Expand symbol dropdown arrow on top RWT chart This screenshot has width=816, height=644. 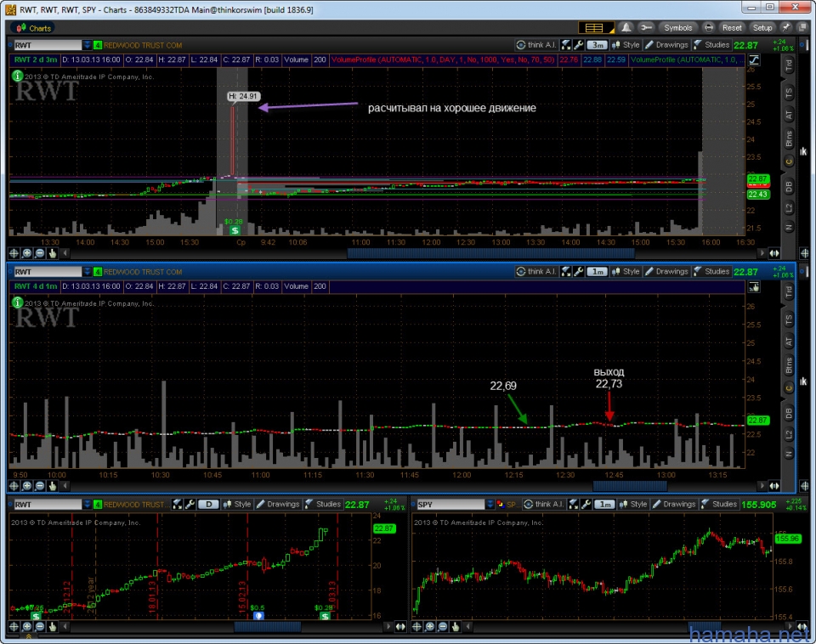click(87, 45)
